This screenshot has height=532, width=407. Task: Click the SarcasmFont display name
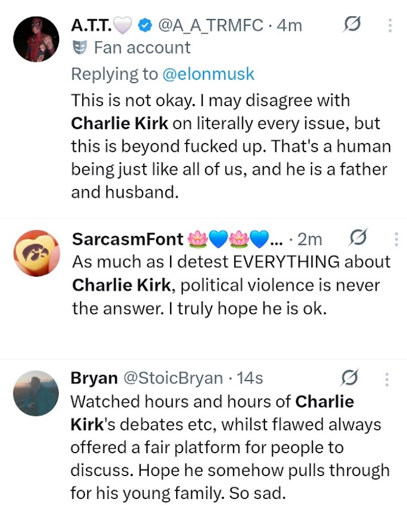[x=127, y=239]
